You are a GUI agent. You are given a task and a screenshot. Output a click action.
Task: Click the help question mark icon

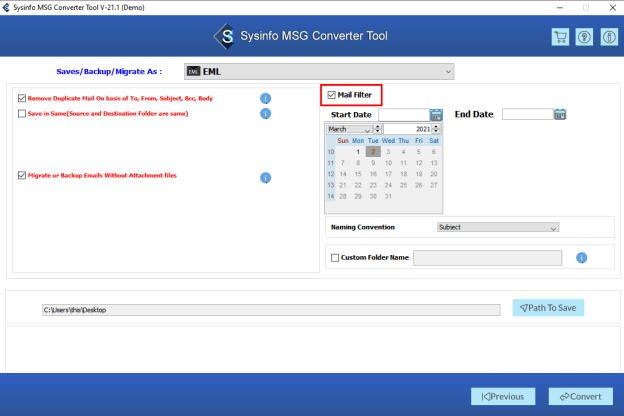point(584,37)
